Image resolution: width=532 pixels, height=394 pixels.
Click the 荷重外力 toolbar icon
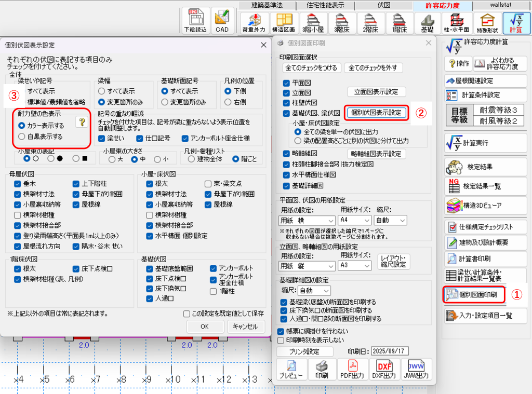254,23
